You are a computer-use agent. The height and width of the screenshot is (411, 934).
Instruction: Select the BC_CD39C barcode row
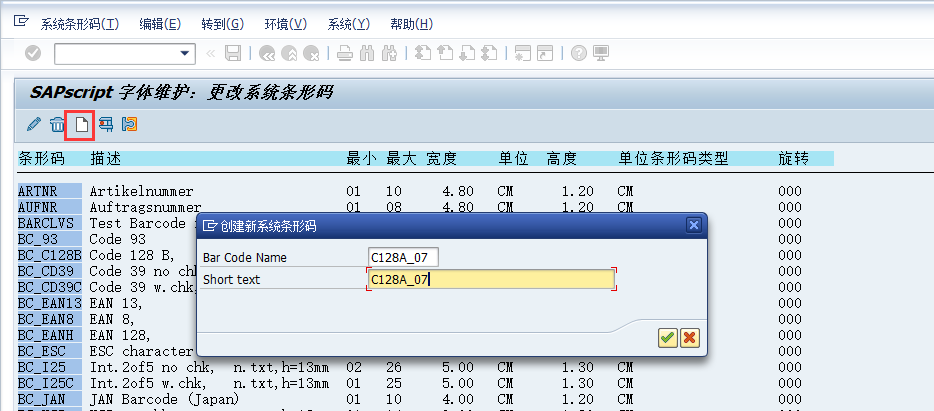49,287
